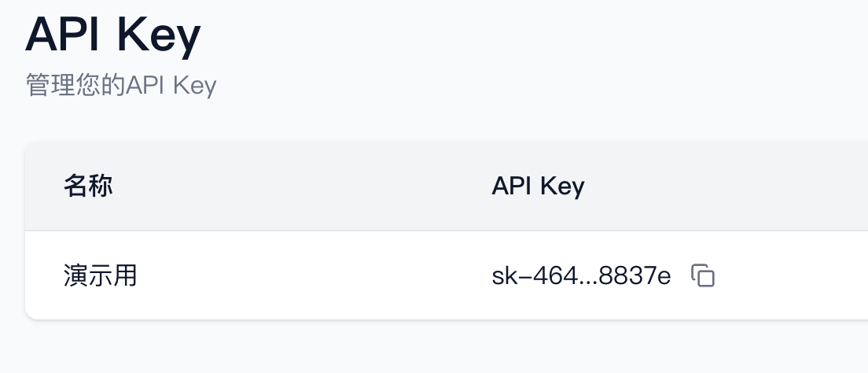Click the 名称 label in the header row
Image resolution: width=868 pixels, height=373 pixels.
pos(88,186)
